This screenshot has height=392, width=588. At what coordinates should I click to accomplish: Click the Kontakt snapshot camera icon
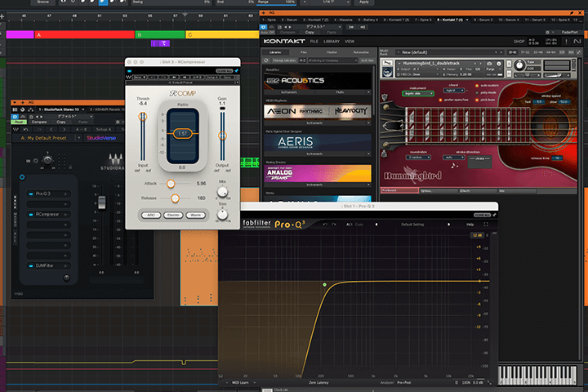pos(489,64)
